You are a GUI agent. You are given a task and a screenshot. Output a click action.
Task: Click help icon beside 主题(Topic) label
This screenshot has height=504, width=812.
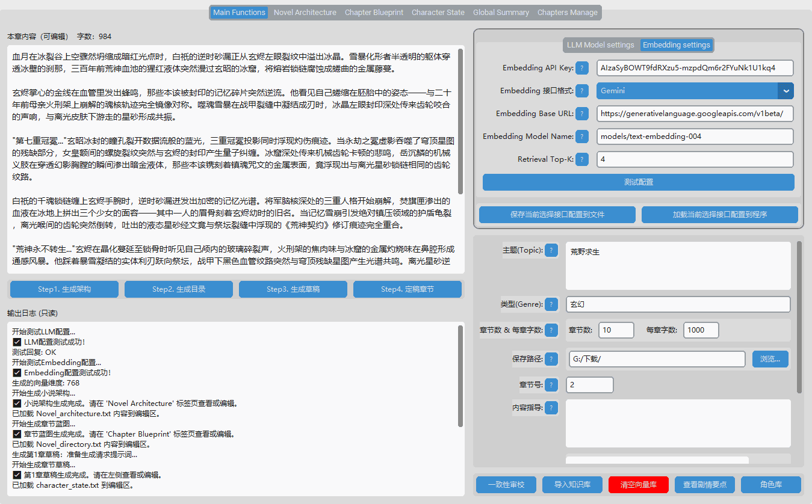point(551,250)
